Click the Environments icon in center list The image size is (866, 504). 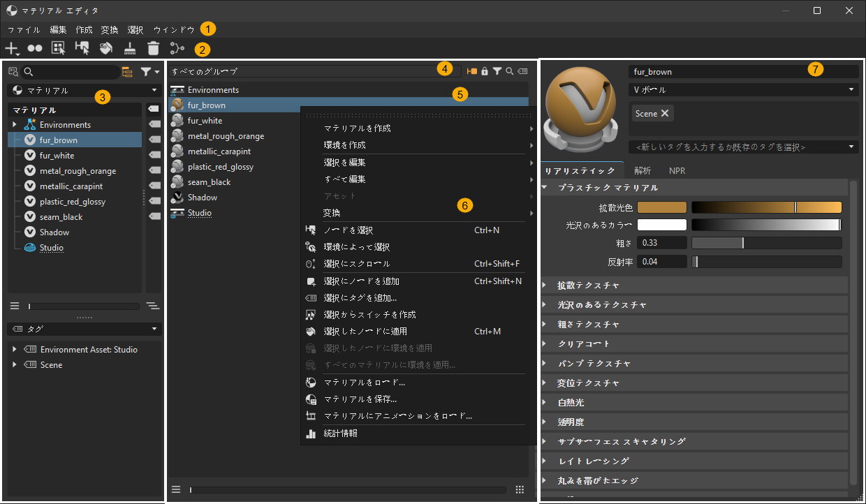click(177, 90)
